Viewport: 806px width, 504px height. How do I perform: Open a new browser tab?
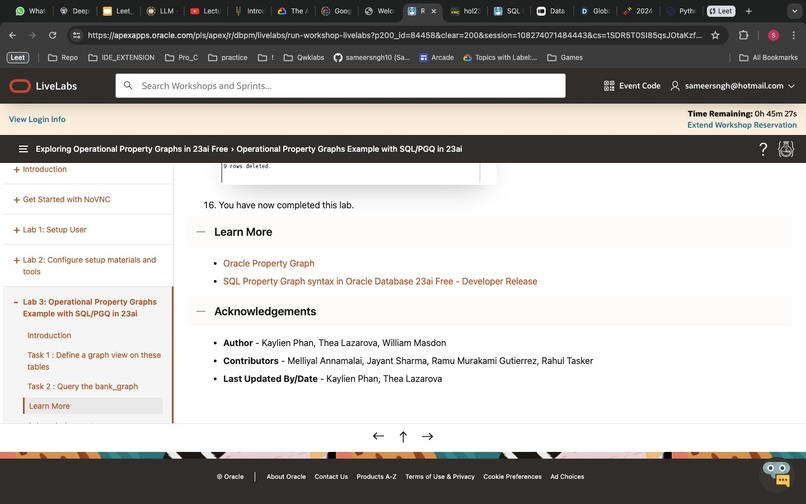[x=748, y=11]
